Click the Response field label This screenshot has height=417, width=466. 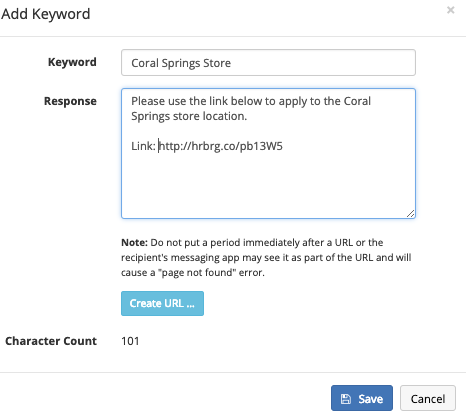pyautogui.click(x=70, y=101)
